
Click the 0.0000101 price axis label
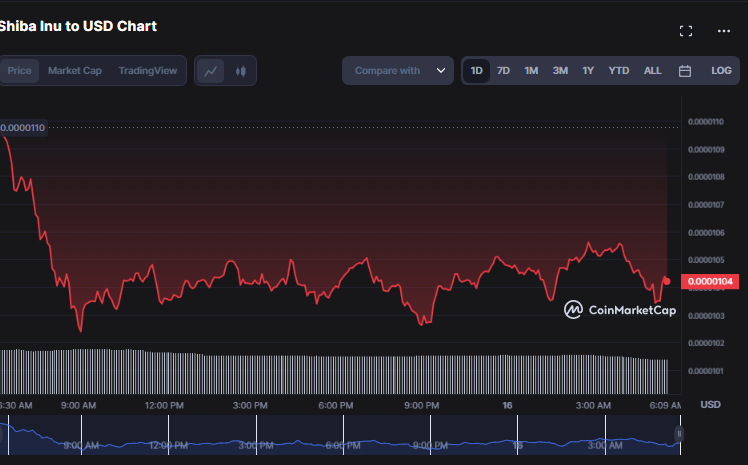[x=706, y=371]
